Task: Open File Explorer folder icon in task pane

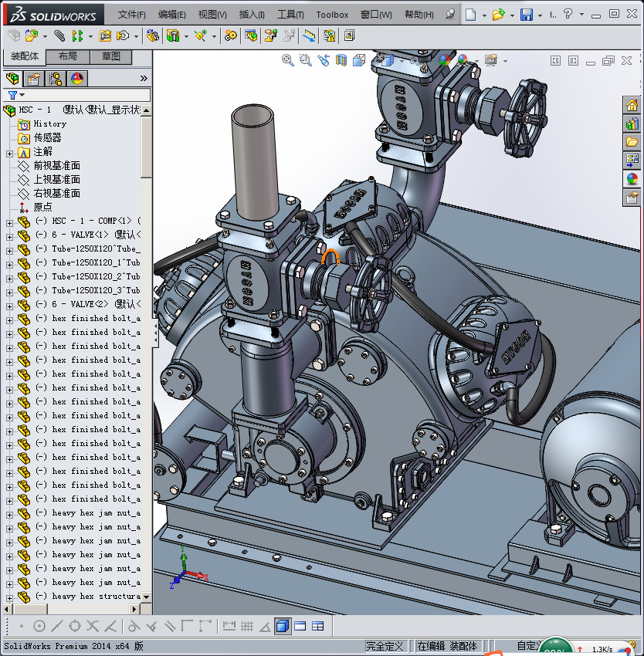Action: pyautogui.click(x=632, y=142)
